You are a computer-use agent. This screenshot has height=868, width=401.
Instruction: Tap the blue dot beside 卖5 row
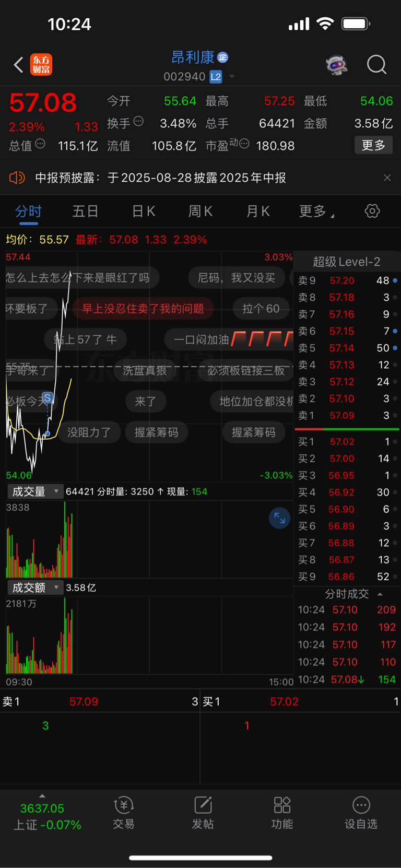point(395,348)
